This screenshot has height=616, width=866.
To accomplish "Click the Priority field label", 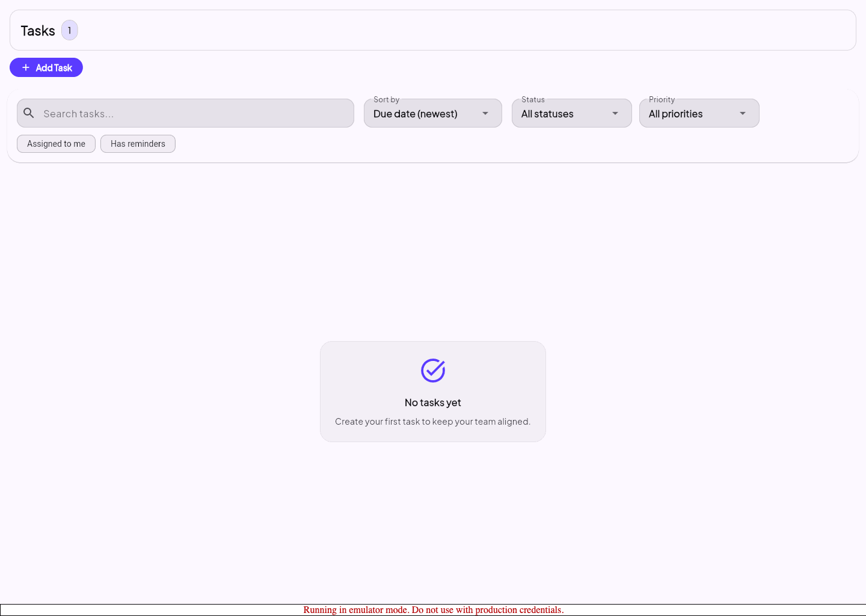I will point(662,100).
